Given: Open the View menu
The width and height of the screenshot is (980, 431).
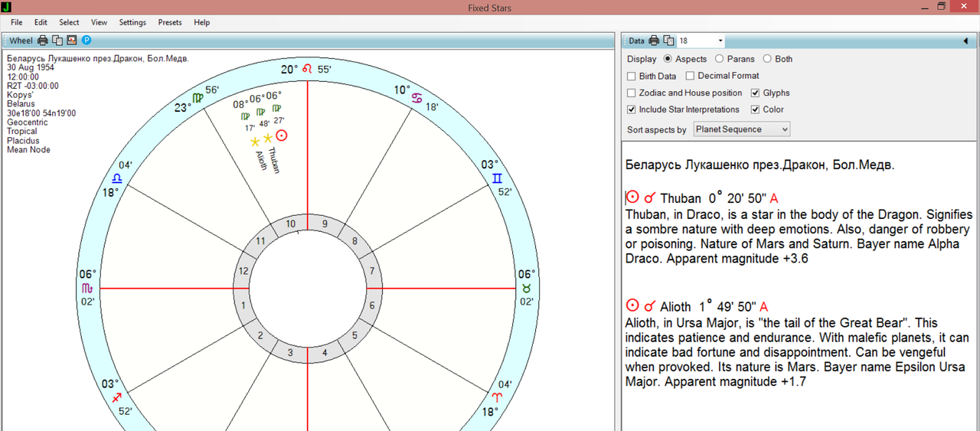Looking at the screenshot, I should click(99, 22).
